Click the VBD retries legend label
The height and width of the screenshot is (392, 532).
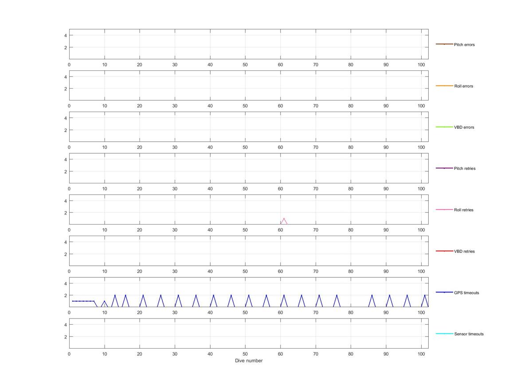464,252
